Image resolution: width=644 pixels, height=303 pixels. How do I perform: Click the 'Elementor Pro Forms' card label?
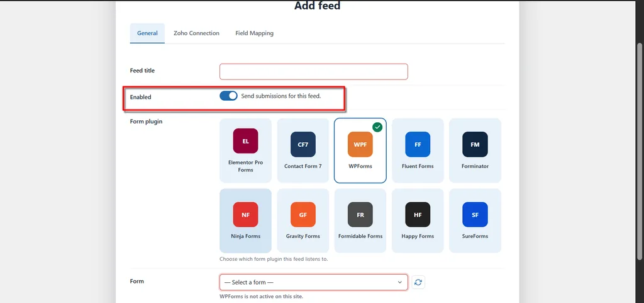[246, 166]
